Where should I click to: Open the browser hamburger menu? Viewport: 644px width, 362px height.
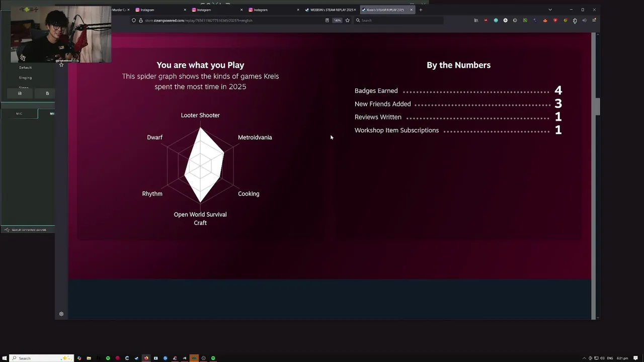click(x=594, y=21)
